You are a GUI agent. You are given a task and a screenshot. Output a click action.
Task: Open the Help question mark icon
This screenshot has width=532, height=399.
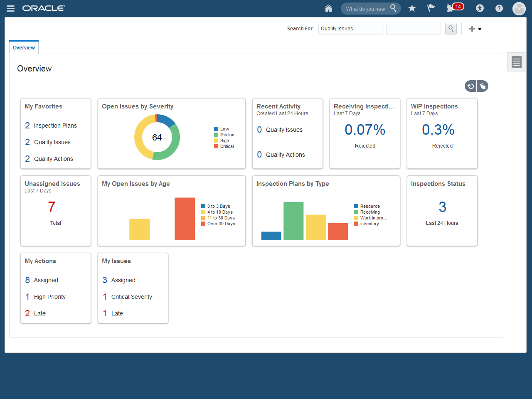[499, 8]
